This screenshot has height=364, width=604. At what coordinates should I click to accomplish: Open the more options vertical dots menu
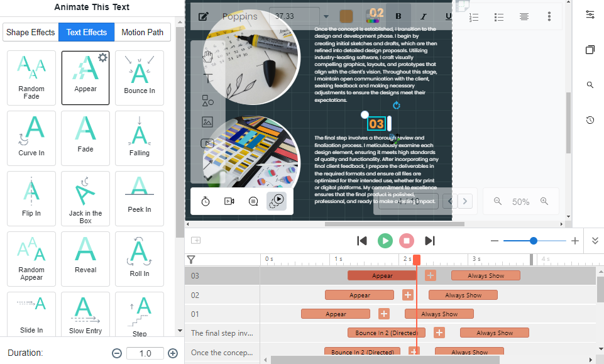tap(549, 17)
